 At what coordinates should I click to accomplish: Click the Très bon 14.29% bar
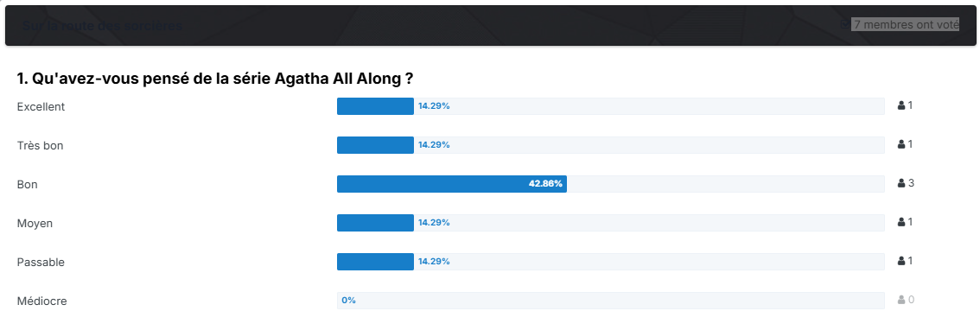(611, 145)
